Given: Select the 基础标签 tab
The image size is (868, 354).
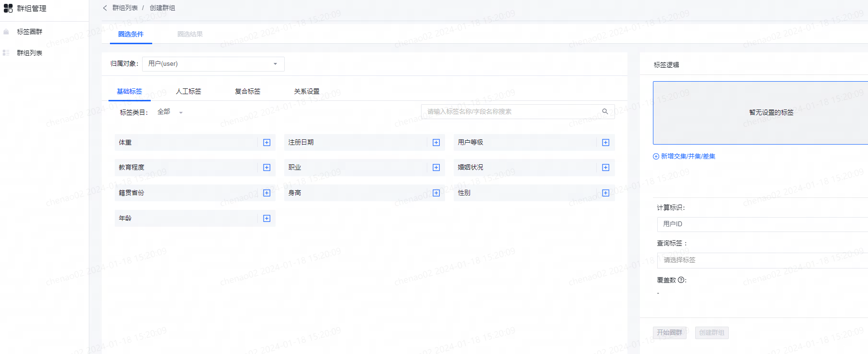Looking at the screenshot, I should [x=129, y=91].
